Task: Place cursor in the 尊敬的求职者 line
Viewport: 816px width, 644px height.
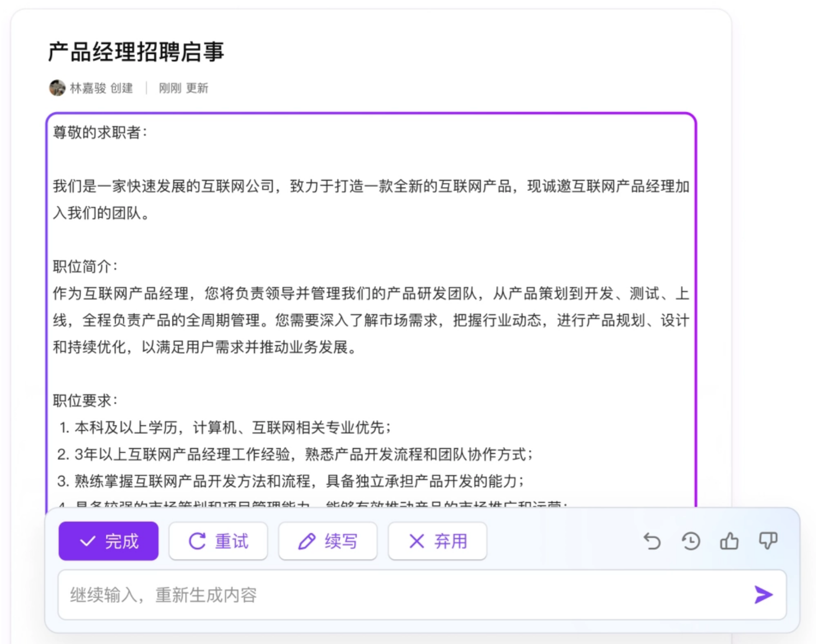Action: 100,132
